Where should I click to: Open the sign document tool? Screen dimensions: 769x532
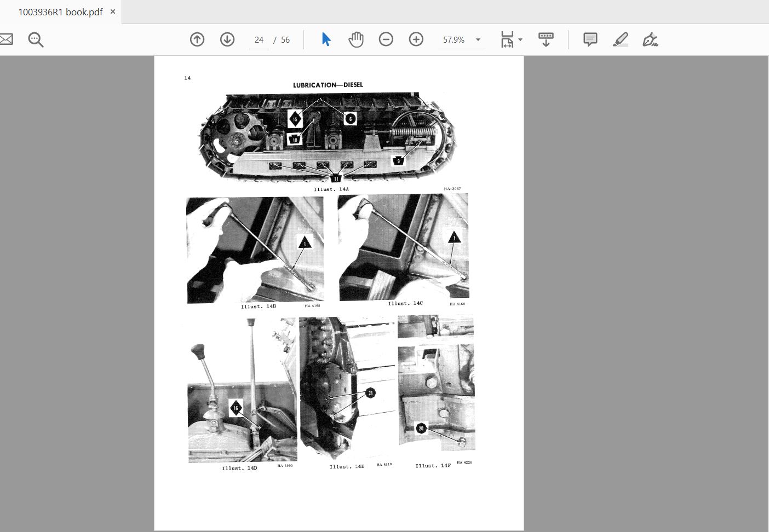coord(650,39)
